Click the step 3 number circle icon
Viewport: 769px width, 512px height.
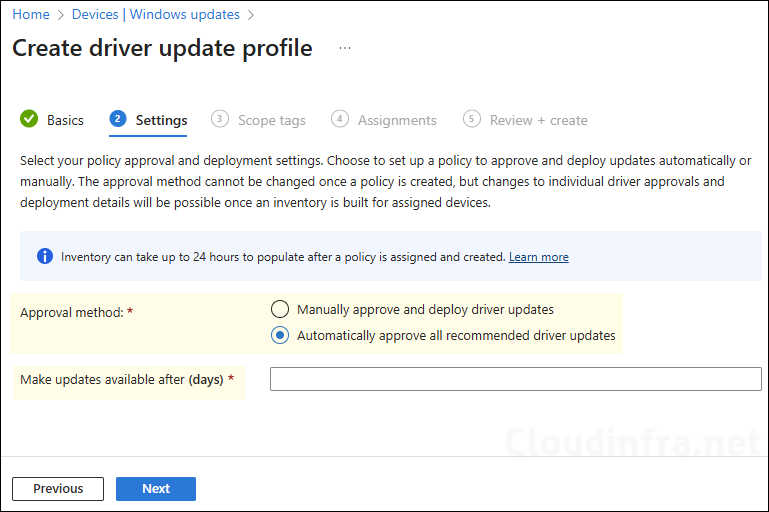point(220,119)
